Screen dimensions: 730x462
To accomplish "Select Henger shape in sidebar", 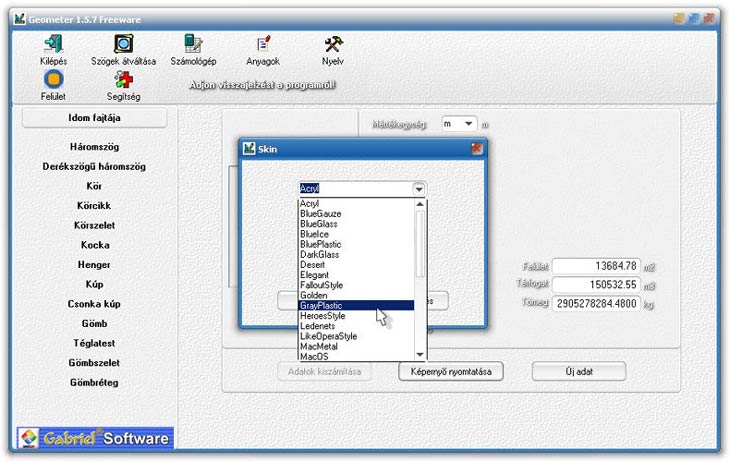I will click(94, 265).
